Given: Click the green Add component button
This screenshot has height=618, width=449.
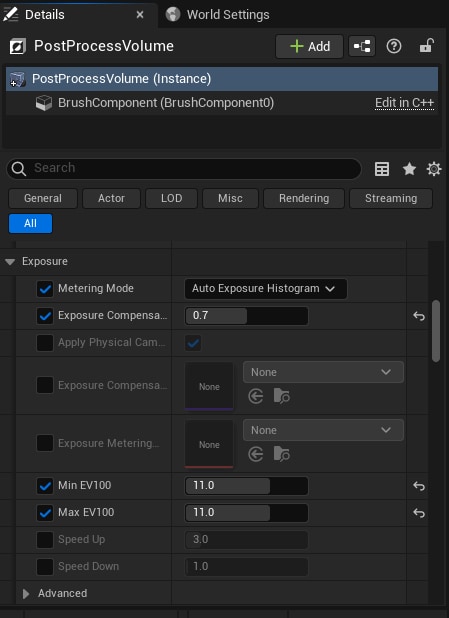Looking at the screenshot, I should coord(309,47).
